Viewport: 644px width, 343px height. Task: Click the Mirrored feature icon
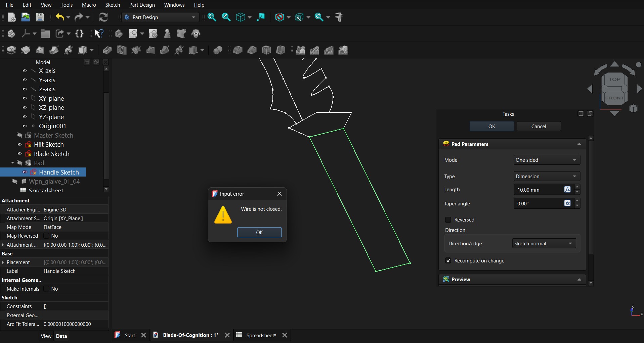coord(300,50)
